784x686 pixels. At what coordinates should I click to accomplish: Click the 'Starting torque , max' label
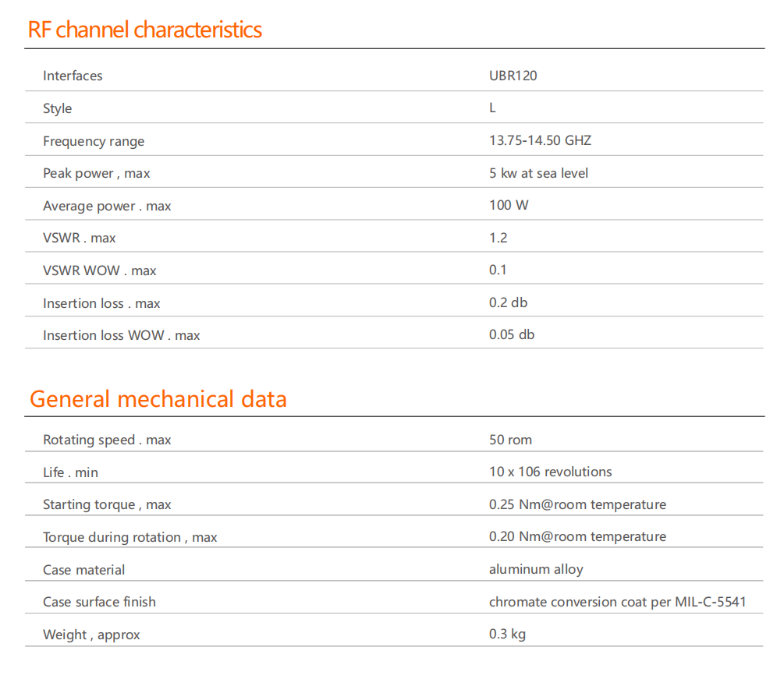(107, 504)
